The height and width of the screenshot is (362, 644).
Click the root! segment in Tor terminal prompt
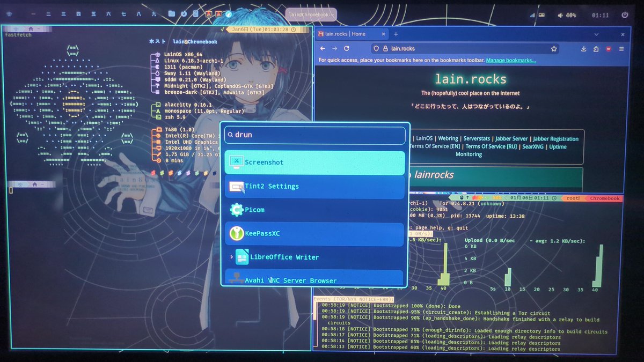click(573, 198)
